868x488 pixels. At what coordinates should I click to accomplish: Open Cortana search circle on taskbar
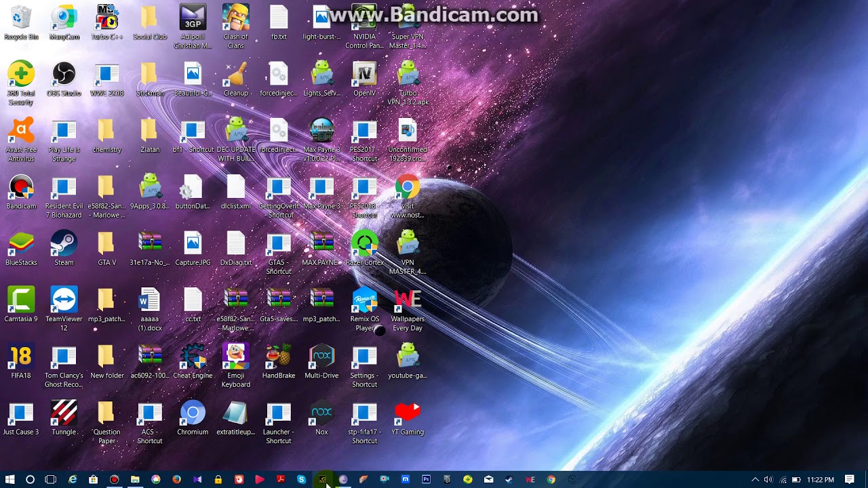pyautogui.click(x=30, y=479)
